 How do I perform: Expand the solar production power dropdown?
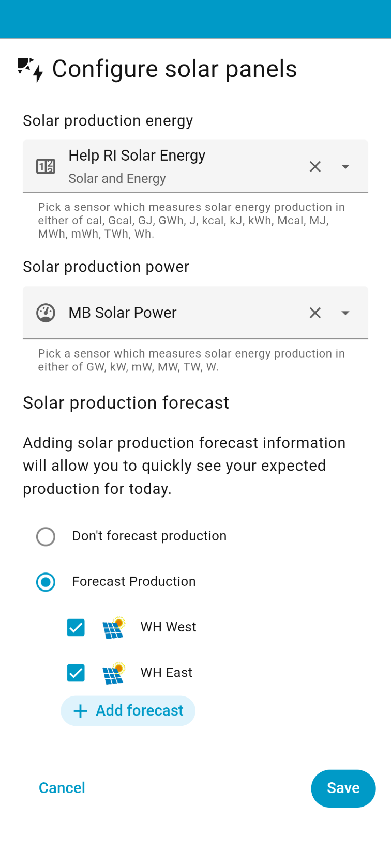coord(345,313)
